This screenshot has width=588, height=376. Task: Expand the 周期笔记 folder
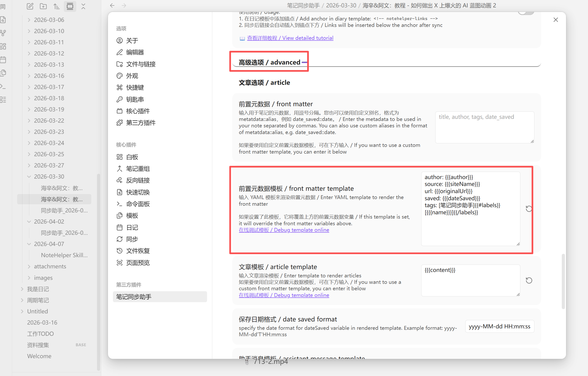22,300
